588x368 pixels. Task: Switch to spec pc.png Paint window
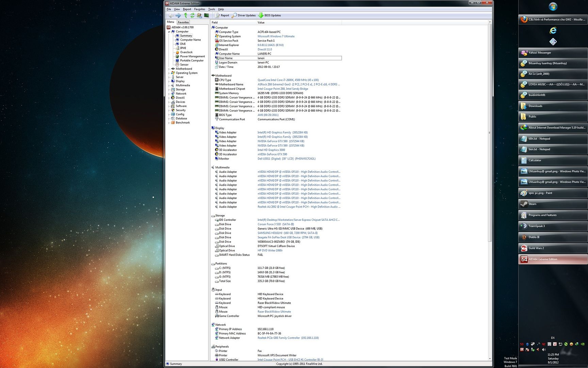tap(553, 193)
